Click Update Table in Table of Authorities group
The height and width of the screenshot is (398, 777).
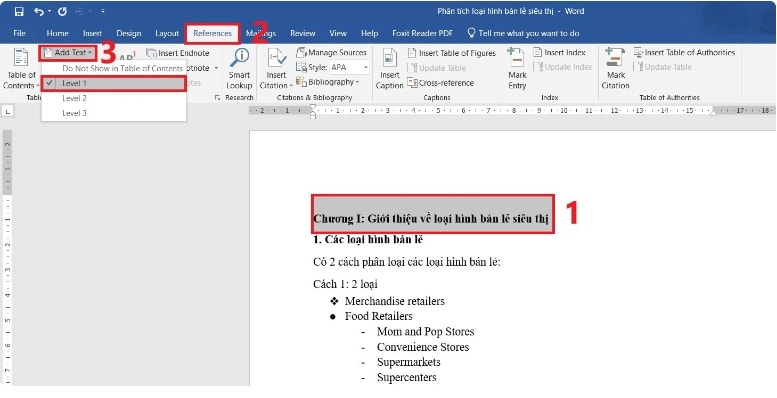click(663, 67)
